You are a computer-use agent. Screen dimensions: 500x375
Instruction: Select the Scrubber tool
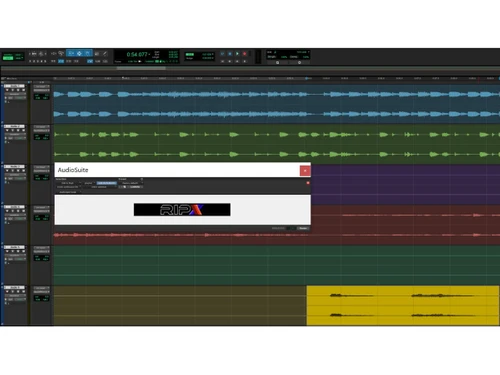click(97, 53)
